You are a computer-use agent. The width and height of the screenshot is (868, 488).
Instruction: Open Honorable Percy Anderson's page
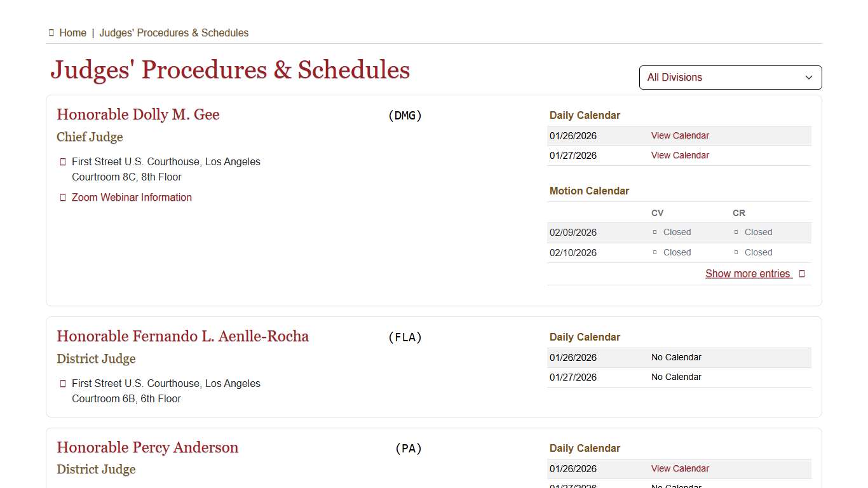(x=147, y=447)
